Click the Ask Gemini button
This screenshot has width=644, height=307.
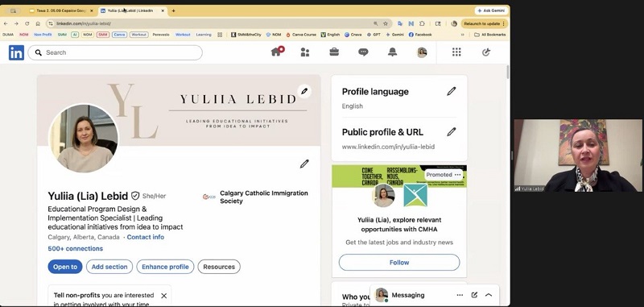click(x=491, y=10)
